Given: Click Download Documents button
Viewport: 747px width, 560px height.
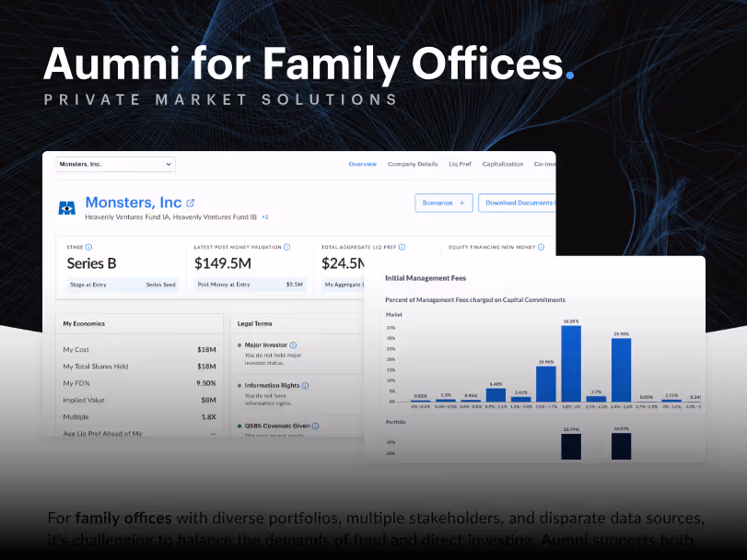Looking at the screenshot, I should coord(517,203).
